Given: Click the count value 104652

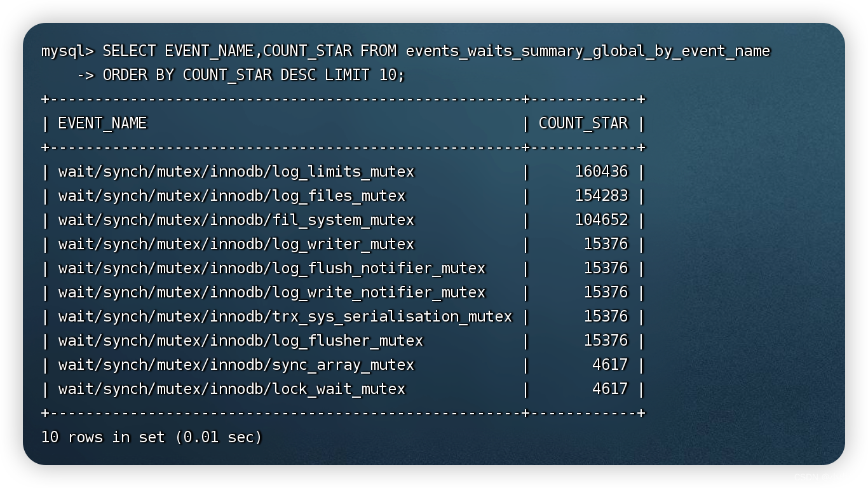Looking at the screenshot, I should 601,220.
